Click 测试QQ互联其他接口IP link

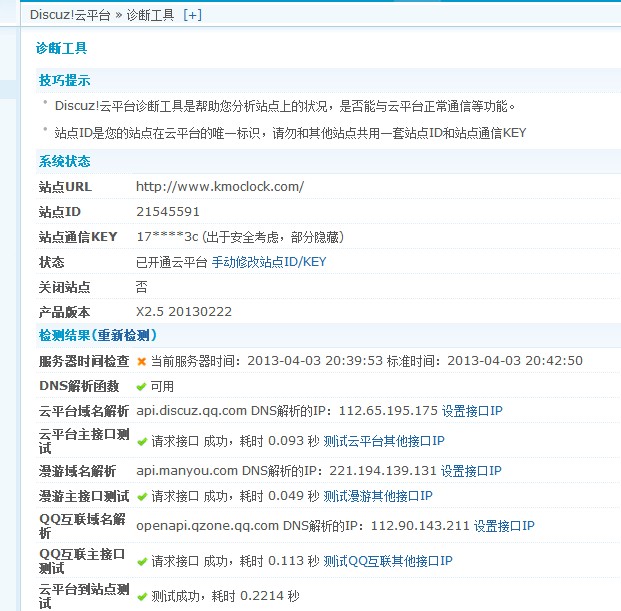(388, 561)
